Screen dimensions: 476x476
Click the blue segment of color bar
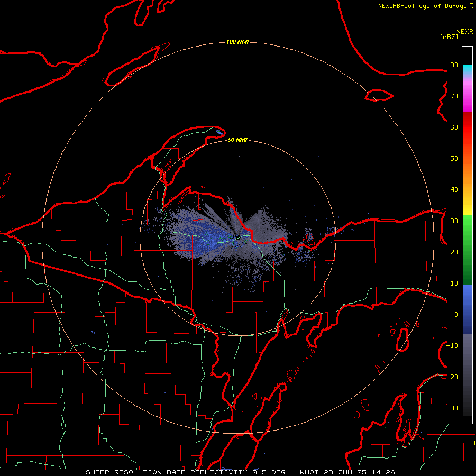coord(467,308)
